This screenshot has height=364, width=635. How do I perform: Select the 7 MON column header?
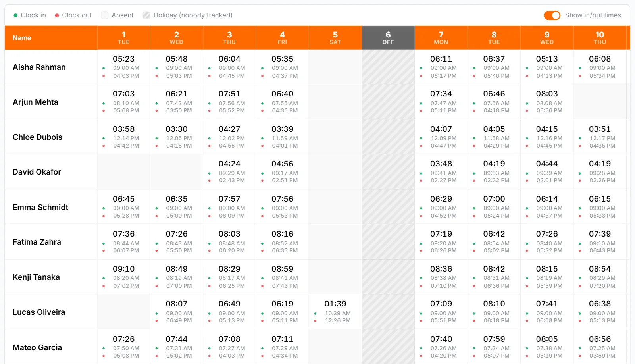point(441,38)
